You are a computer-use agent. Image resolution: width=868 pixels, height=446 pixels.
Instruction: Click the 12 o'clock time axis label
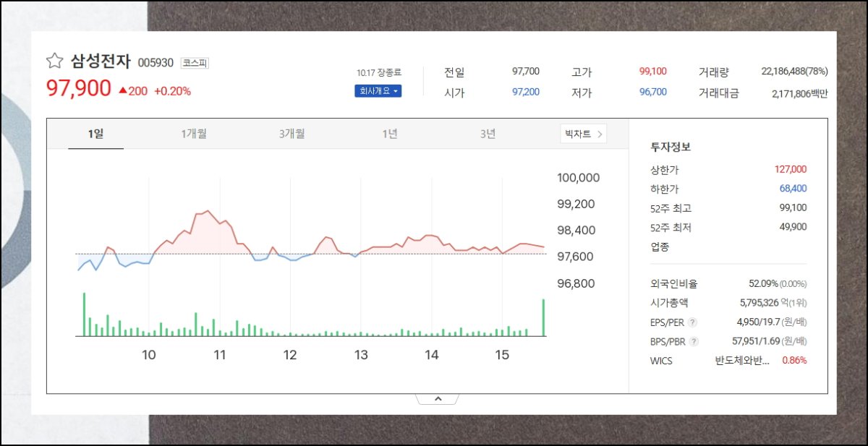coord(290,355)
